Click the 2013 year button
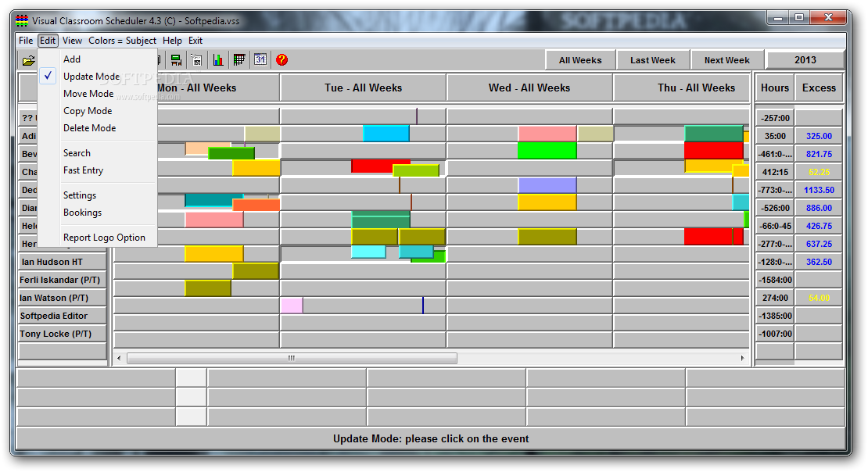 [x=805, y=59]
